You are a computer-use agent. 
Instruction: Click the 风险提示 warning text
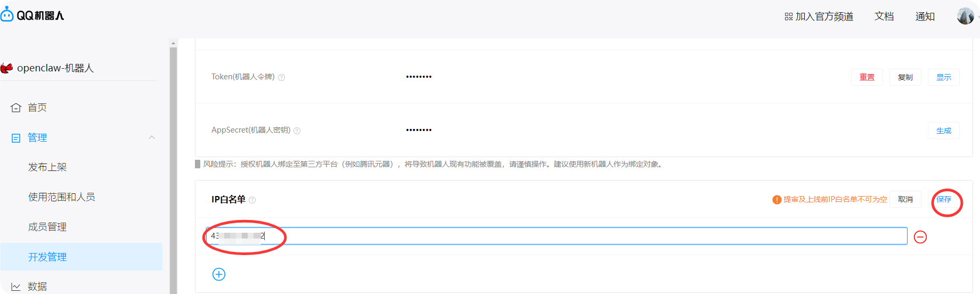(x=434, y=164)
